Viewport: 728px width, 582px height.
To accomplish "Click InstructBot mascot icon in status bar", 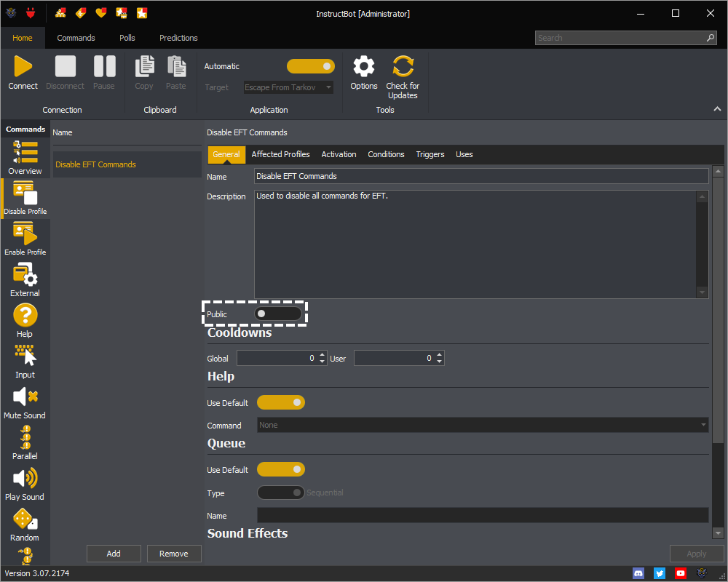I will coord(702,574).
